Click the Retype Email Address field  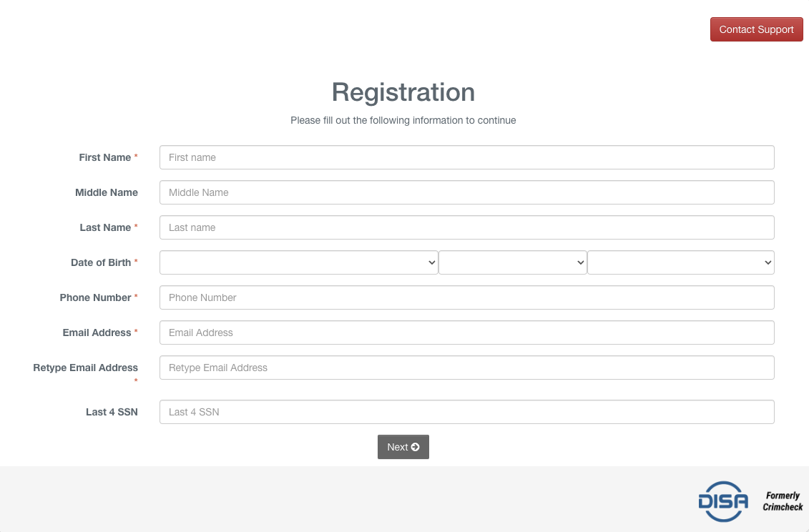click(466, 368)
